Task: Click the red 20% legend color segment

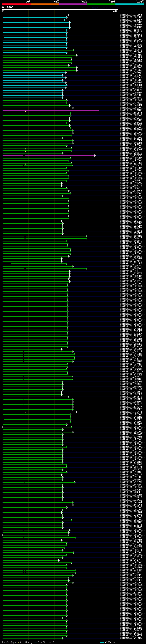Action: 16,4
